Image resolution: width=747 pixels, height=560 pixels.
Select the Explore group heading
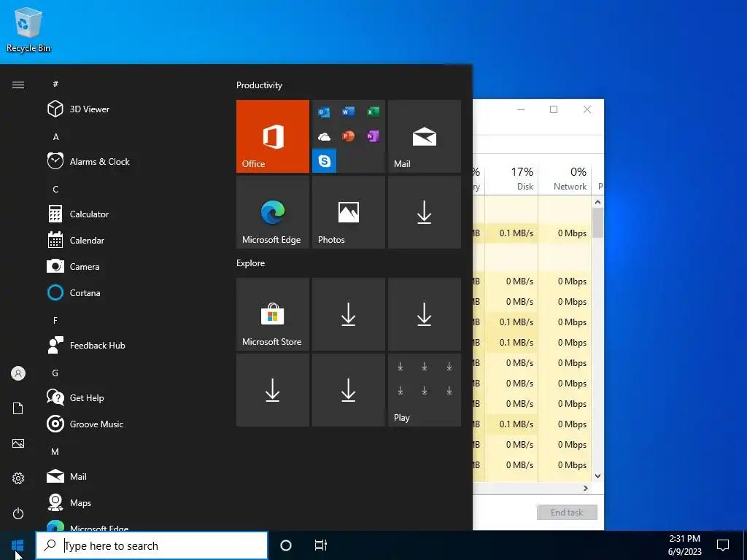(x=251, y=263)
